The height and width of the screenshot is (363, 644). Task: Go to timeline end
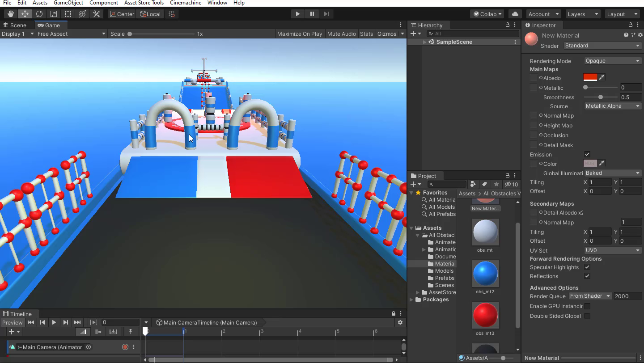coord(77,322)
